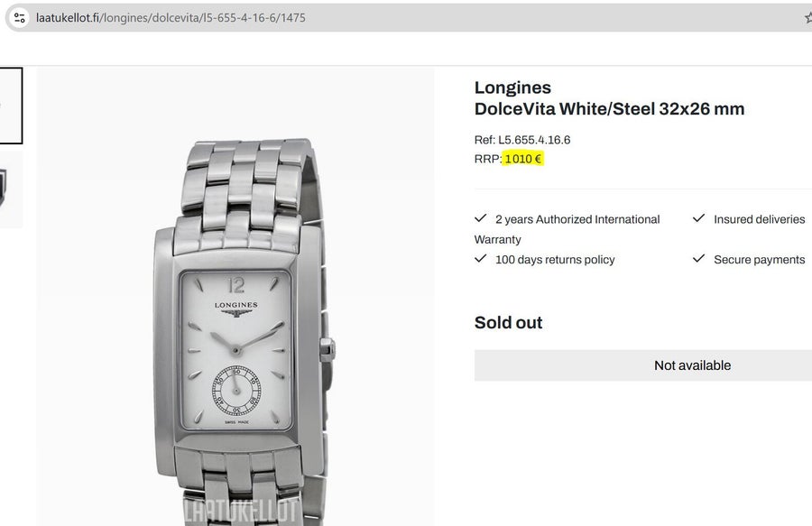The width and height of the screenshot is (812, 526).
Task: Click checkmark beside Insured deliveries
Action: 698,218
